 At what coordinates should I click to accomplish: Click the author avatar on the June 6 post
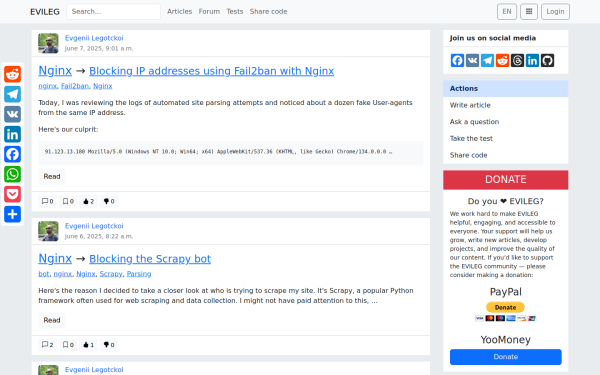[48, 231]
